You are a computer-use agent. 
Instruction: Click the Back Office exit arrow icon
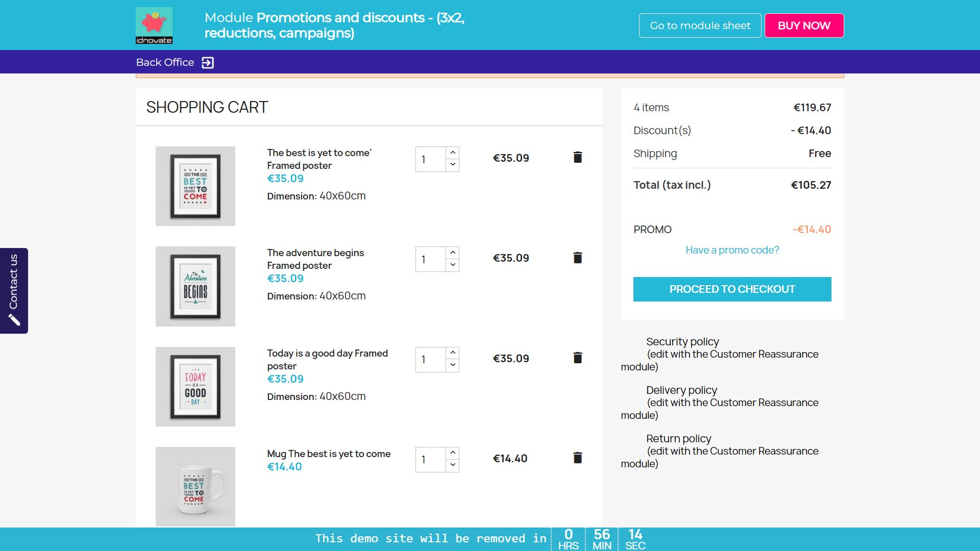pos(208,63)
